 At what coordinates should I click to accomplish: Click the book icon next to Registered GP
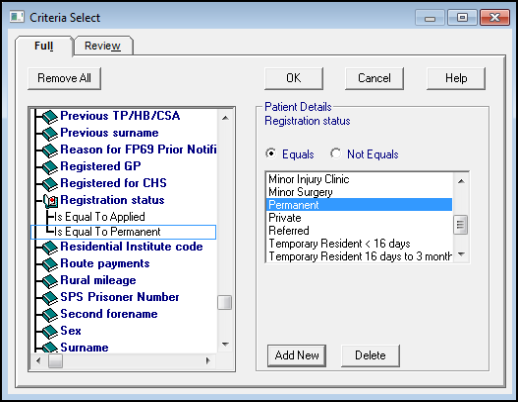pyautogui.click(x=50, y=167)
